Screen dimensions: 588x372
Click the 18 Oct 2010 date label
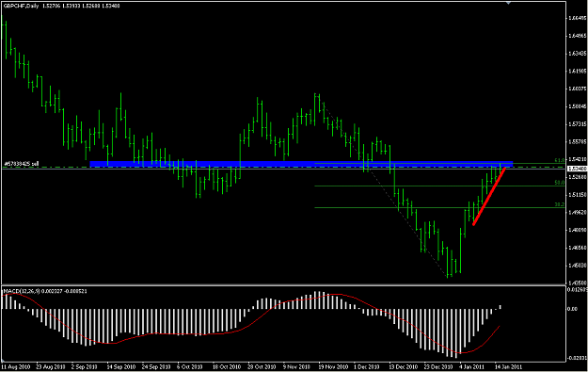(227, 366)
